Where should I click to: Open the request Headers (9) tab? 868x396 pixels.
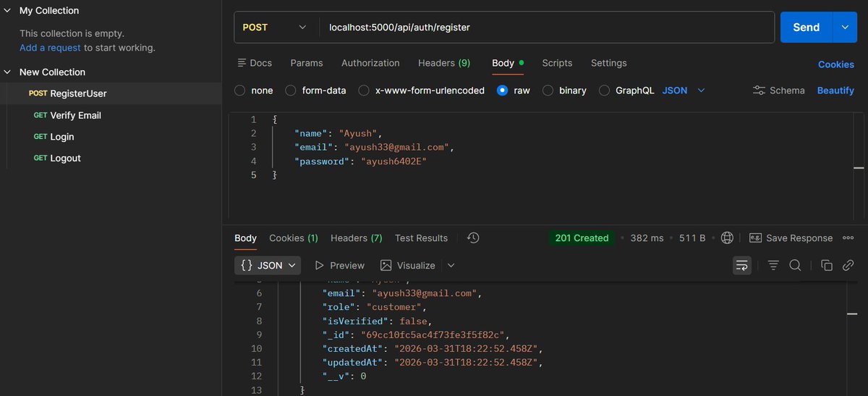point(444,63)
